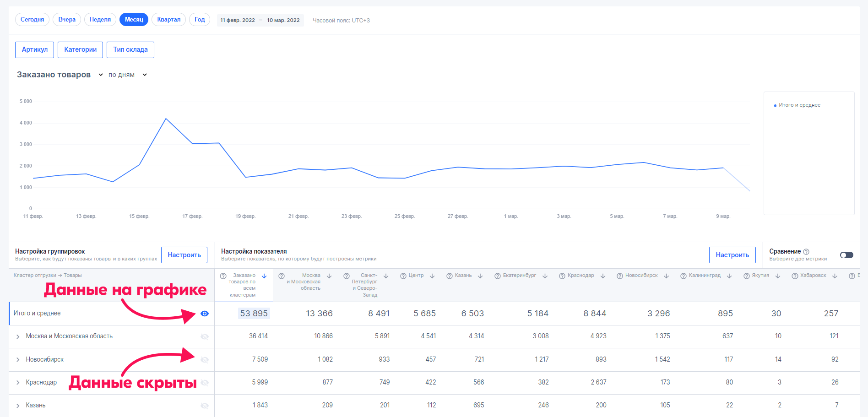Select the Неделя period tab

(x=100, y=20)
